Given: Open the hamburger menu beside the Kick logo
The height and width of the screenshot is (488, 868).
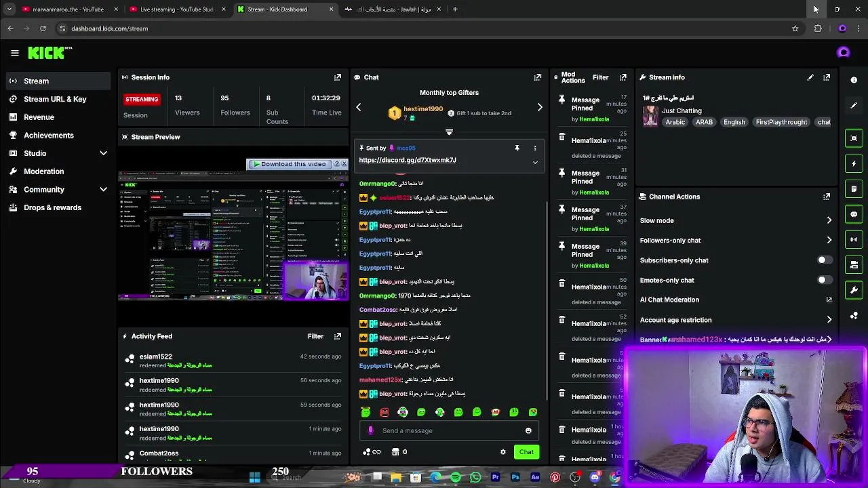Looking at the screenshot, I should coord(14,53).
